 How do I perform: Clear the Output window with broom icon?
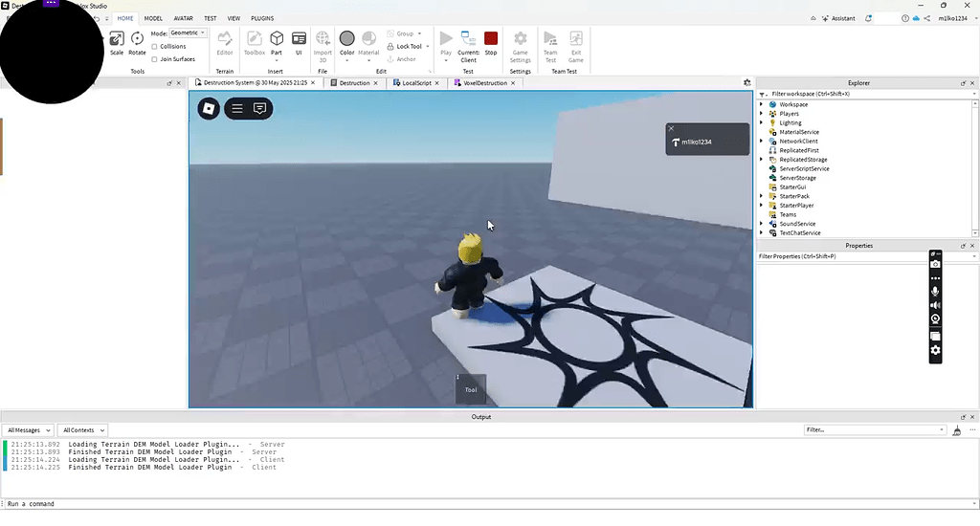click(x=956, y=430)
